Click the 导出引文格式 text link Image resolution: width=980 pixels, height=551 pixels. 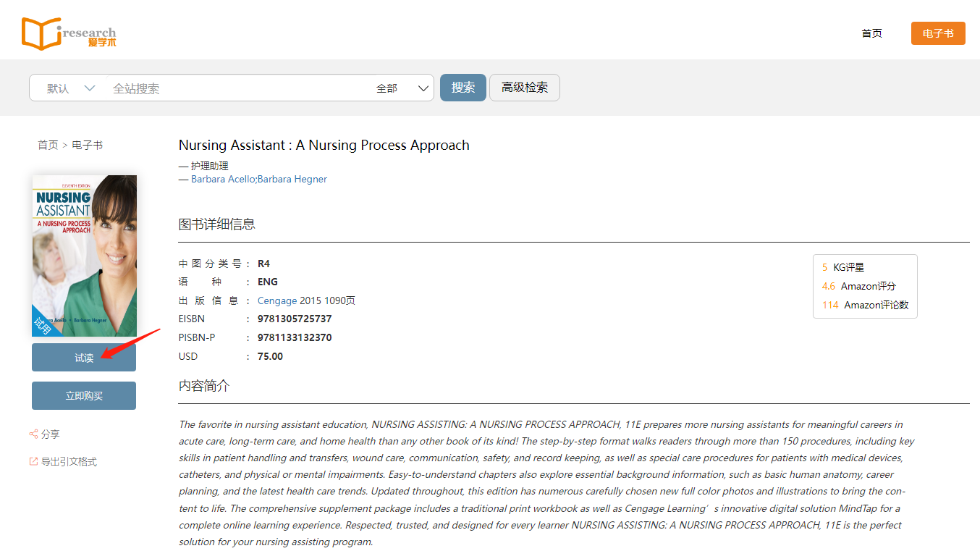point(69,461)
